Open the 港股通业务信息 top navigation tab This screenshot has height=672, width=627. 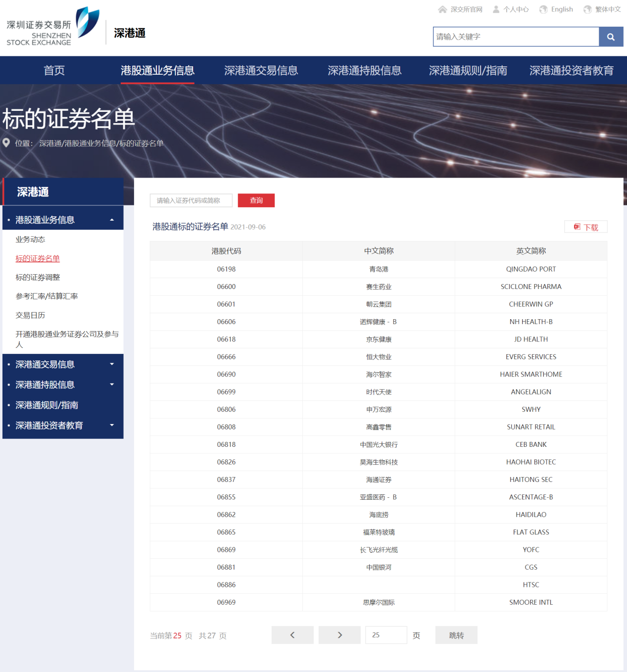(157, 70)
